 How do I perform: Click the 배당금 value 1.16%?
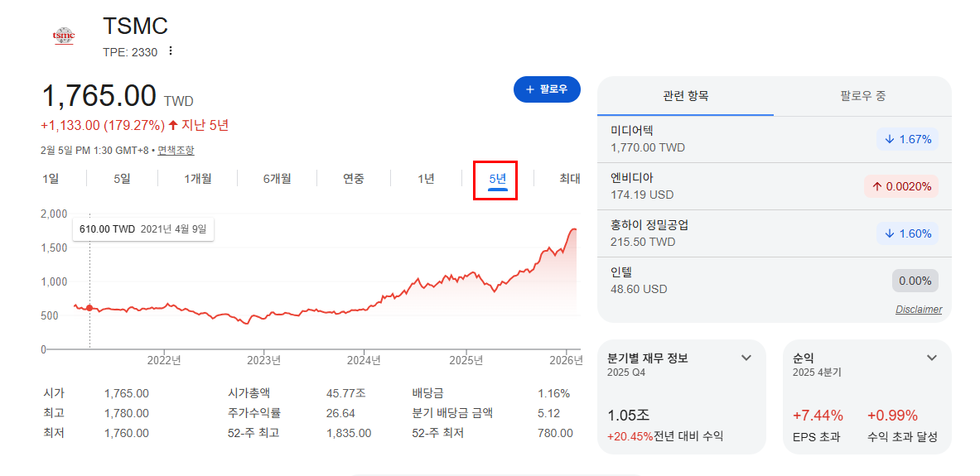[553, 393]
